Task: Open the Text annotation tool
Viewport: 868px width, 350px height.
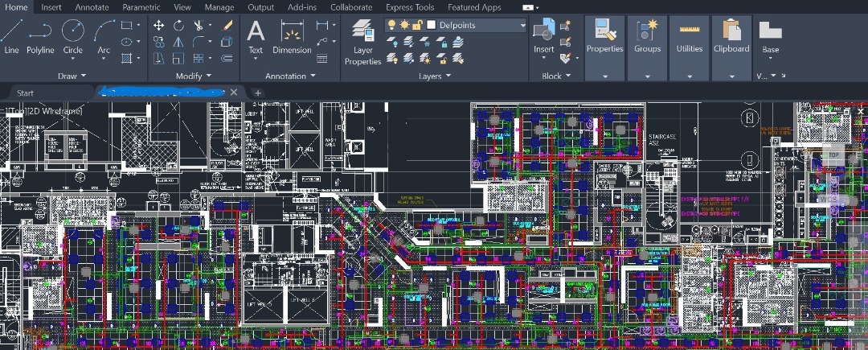Action: [256, 36]
